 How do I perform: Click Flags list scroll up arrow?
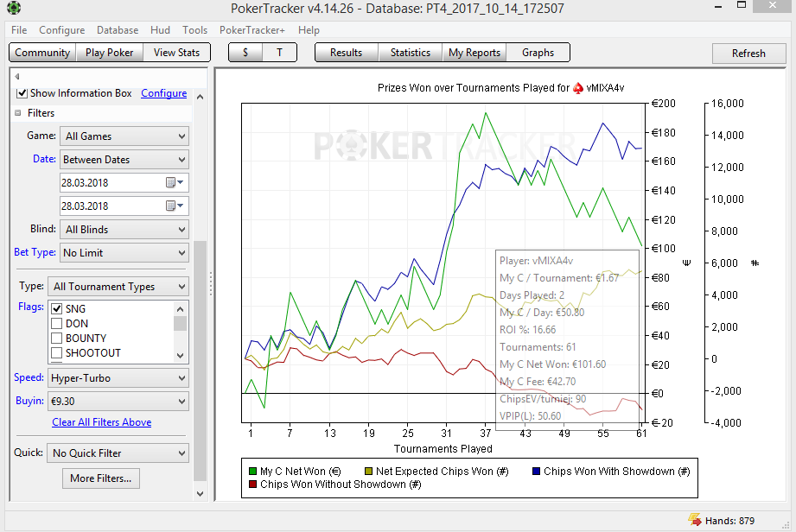[x=181, y=309]
